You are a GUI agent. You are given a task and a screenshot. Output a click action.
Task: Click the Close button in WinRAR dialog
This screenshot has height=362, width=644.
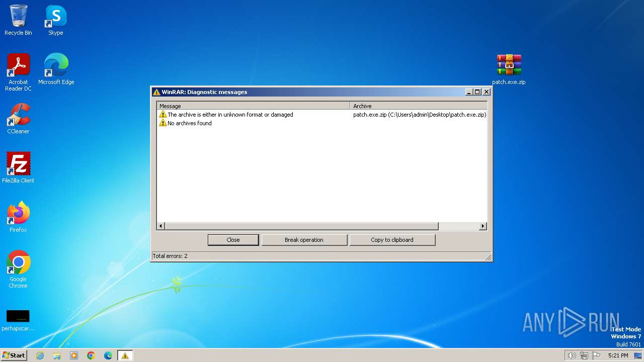click(233, 240)
